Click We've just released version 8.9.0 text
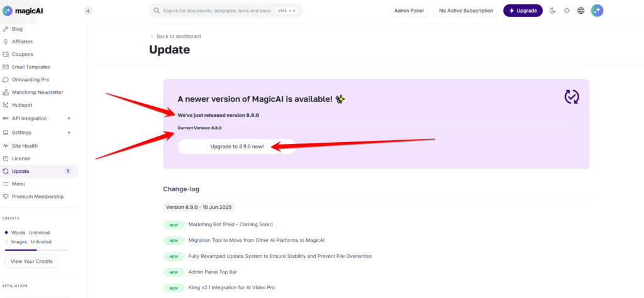Viewport: 644px width, 298px height. (218, 115)
